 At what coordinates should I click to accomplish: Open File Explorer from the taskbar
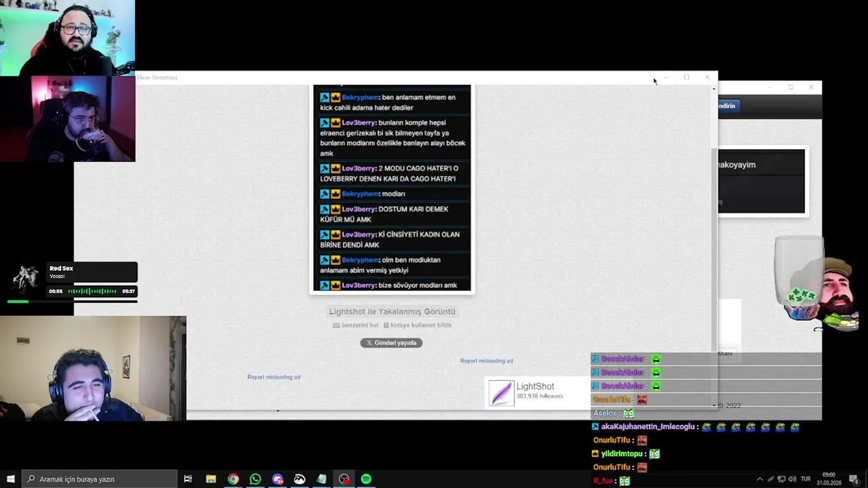pos(211,479)
